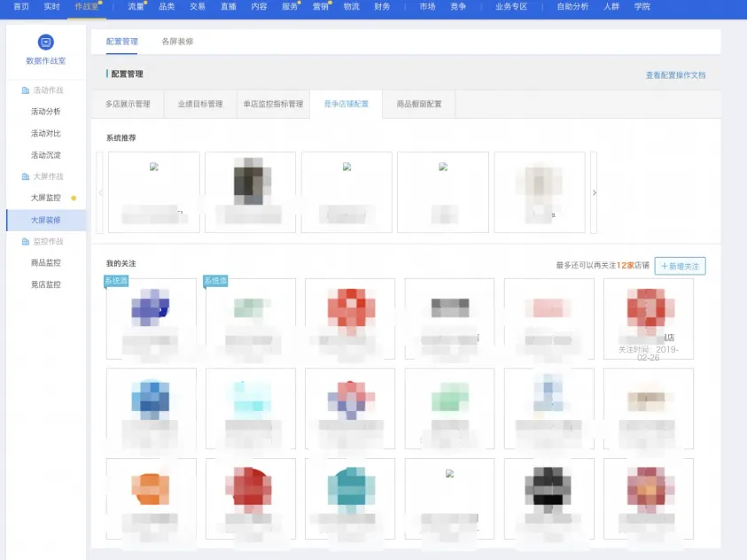The width and height of the screenshot is (747, 560).
Task: Click the 数据作战室 logo icon
Action: [46, 43]
